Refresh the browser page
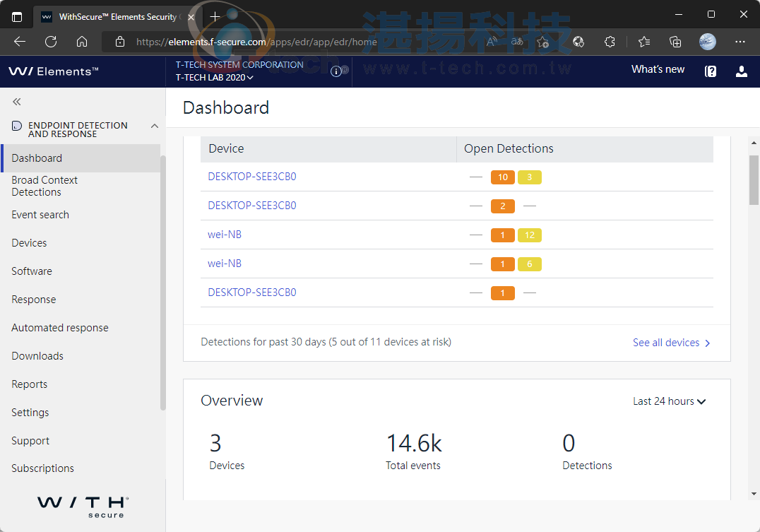This screenshot has width=760, height=532. tap(51, 42)
